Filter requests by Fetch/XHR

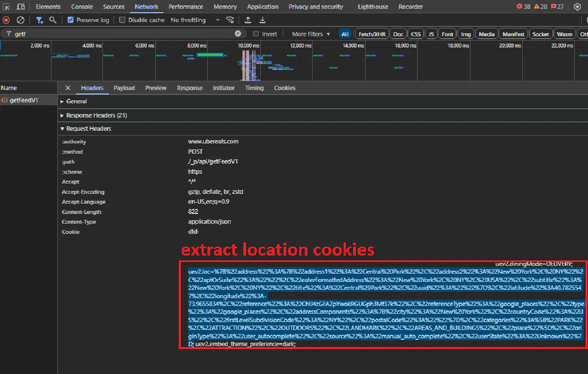pos(372,34)
